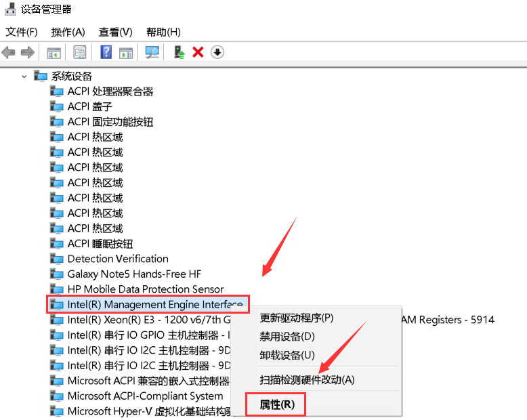Image resolution: width=527 pixels, height=420 pixels.
Task: Click the Forward arrow toolbar icon
Action: 28,52
